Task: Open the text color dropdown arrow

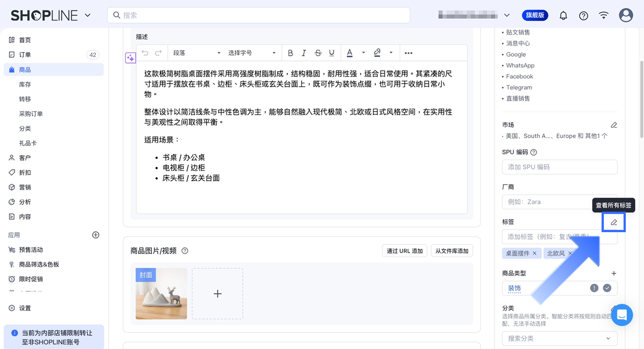Action: coord(363,53)
